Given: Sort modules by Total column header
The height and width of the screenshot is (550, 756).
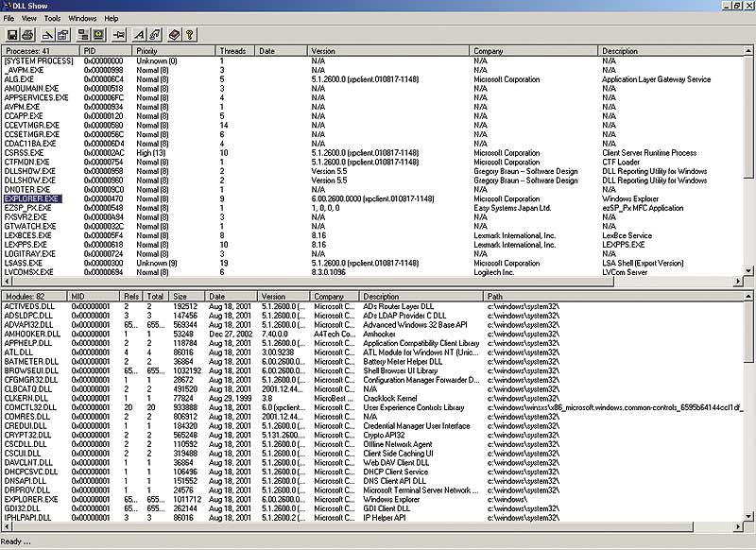Looking at the screenshot, I should pos(155,297).
